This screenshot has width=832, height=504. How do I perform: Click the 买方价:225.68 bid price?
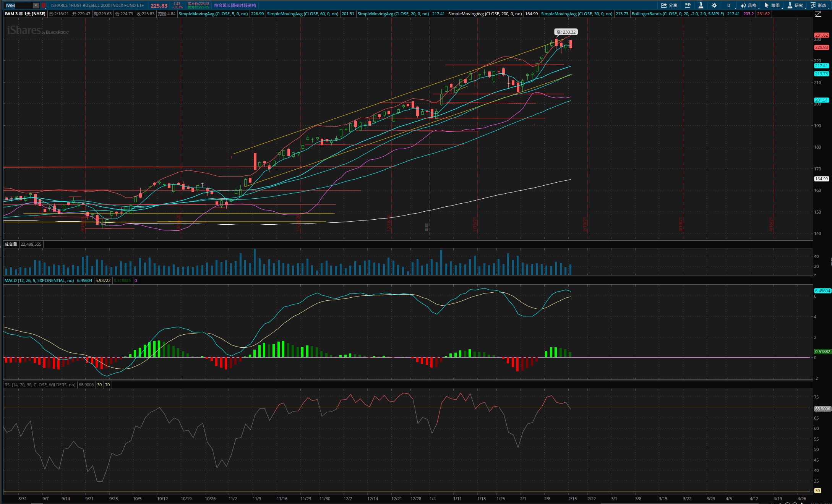[x=198, y=4]
